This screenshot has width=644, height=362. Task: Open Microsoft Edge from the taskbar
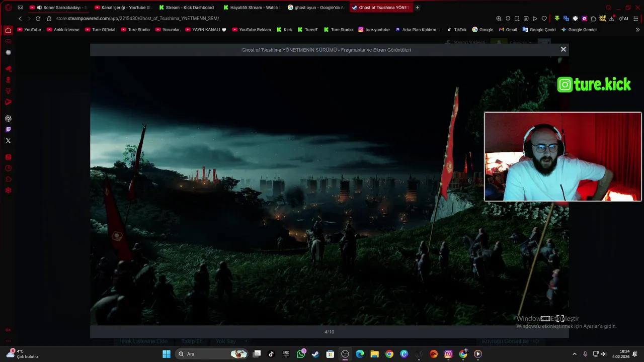[360, 354]
